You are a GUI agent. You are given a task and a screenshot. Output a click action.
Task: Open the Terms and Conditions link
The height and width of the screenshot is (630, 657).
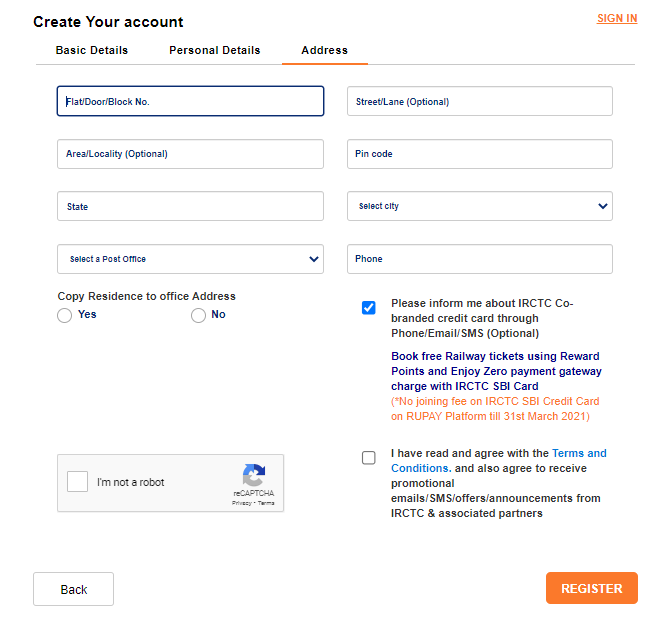click(499, 461)
